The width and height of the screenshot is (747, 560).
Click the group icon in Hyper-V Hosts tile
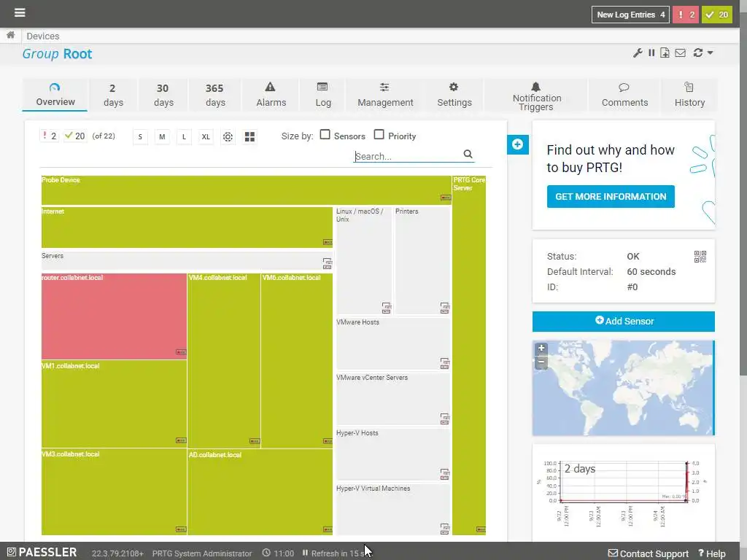coord(444,474)
